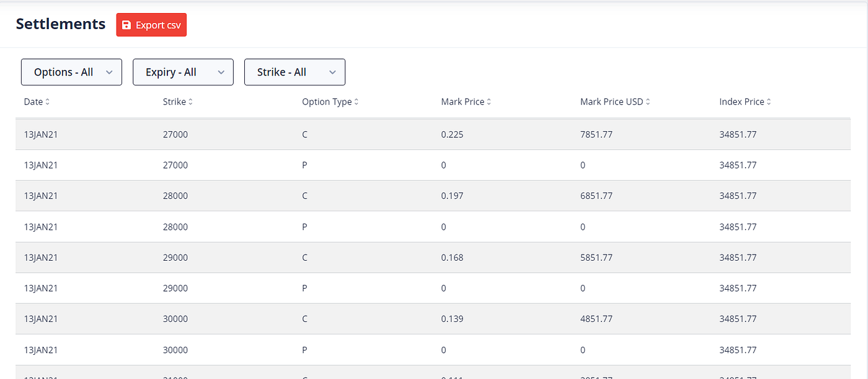Sort by Date column arrows
The image size is (868, 379).
tap(48, 102)
